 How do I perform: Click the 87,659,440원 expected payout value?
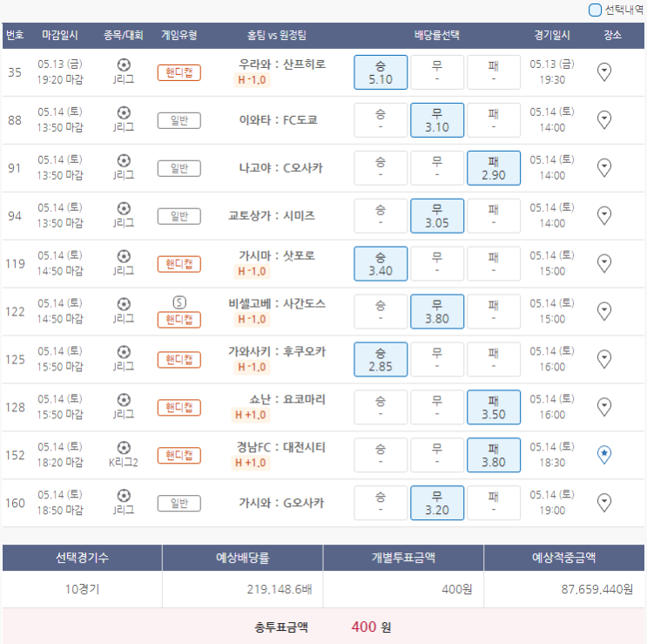click(x=596, y=589)
